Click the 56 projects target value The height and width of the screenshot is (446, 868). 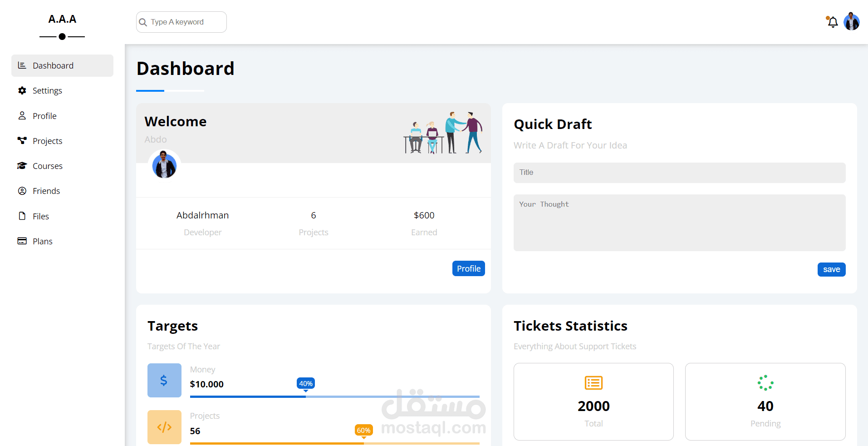coord(195,431)
